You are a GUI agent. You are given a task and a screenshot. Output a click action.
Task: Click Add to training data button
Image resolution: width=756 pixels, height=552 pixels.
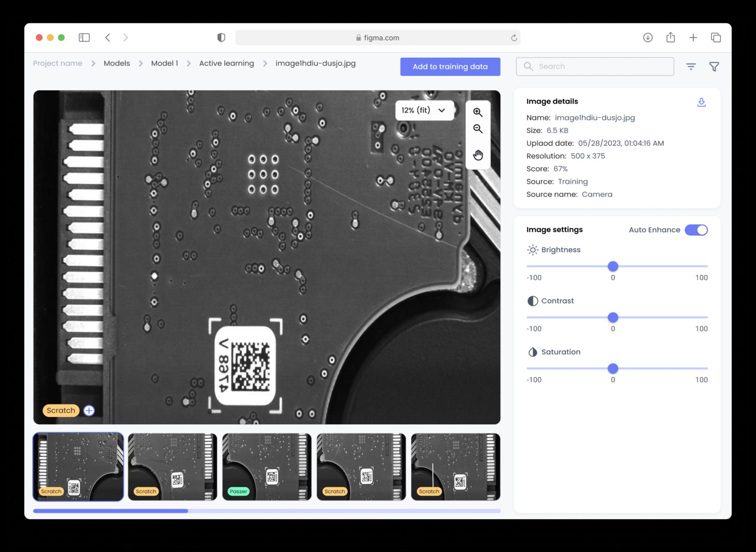pyautogui.click(x=450, y=67)
